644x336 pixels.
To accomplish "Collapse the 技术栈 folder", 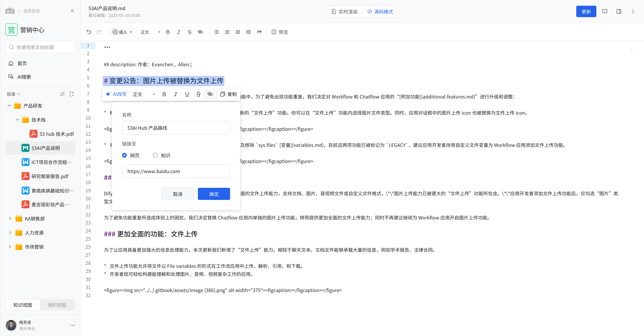I will tap(18, 120).
